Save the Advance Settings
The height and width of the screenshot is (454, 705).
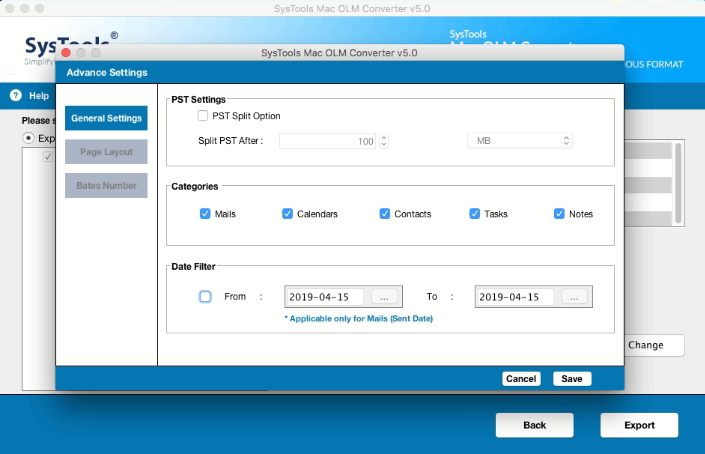coord(572,378)
